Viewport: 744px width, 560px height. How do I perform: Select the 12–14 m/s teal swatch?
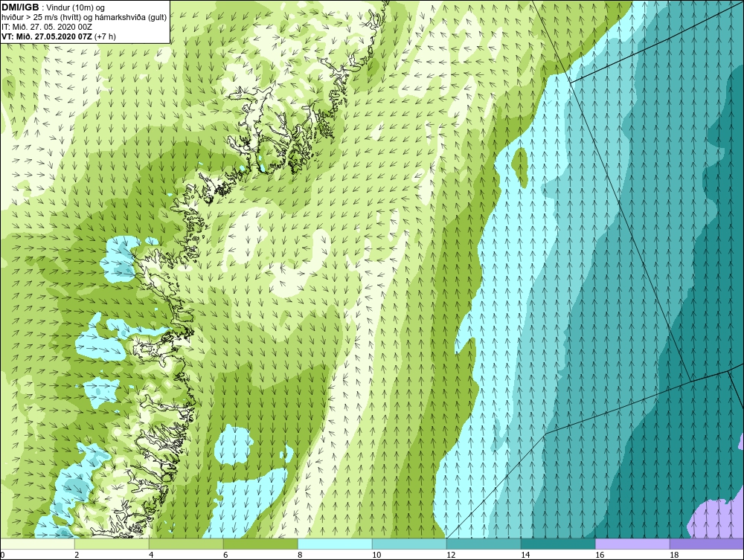click(484, 544)
